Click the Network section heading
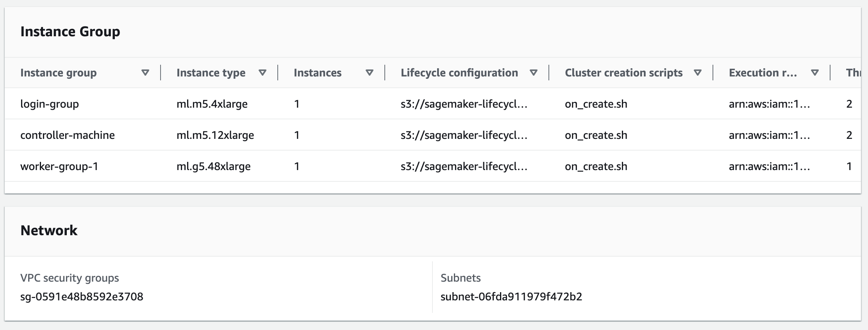Screen dimensions: 868x330 click(x=49, y=231)
